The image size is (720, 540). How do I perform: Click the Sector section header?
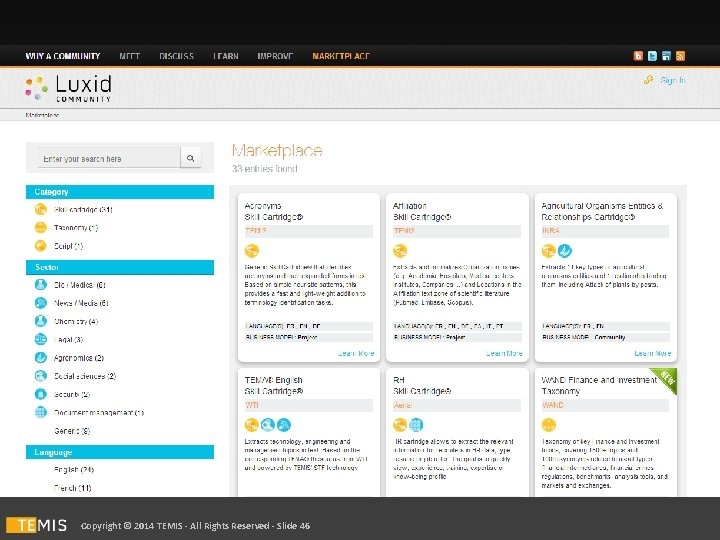coord(120,267)
